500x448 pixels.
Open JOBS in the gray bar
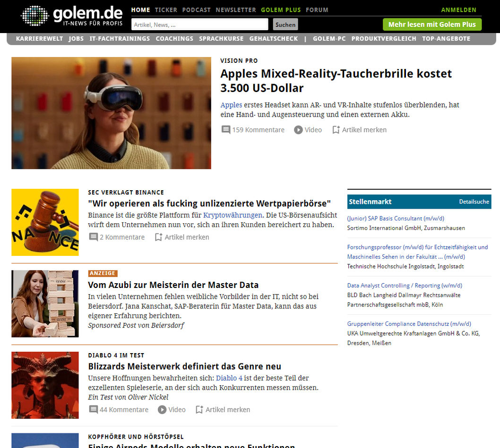76,39
